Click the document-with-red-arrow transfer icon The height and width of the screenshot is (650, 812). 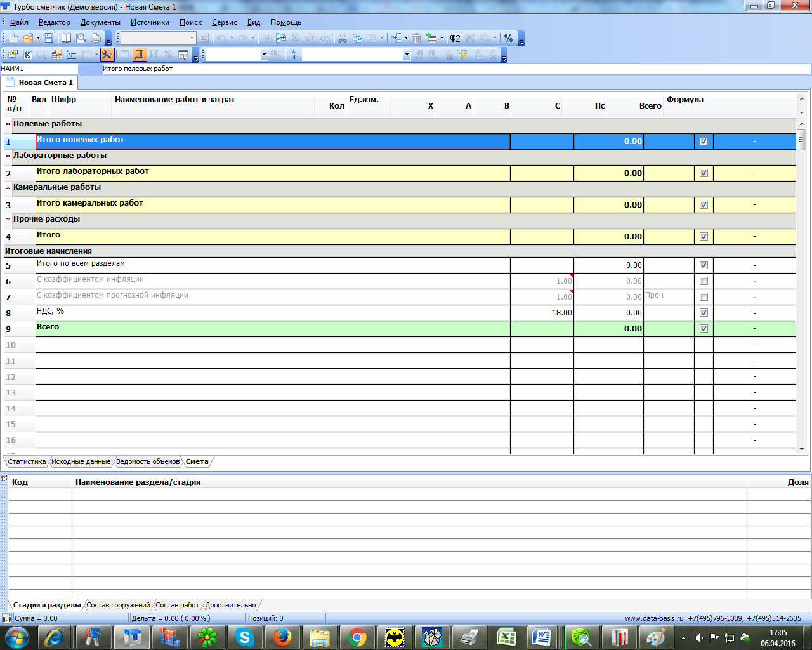(281, 38)
